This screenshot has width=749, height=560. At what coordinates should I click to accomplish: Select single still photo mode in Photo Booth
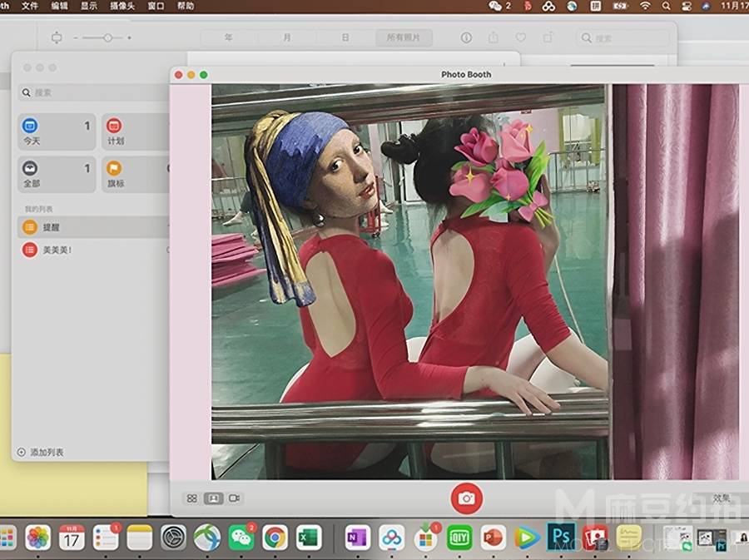(214, 498)
